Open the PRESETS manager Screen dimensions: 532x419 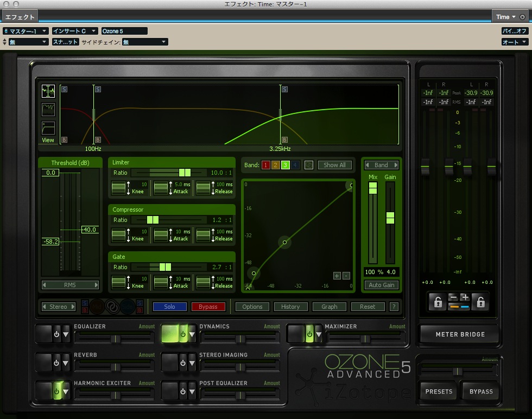tap(439, 391)
